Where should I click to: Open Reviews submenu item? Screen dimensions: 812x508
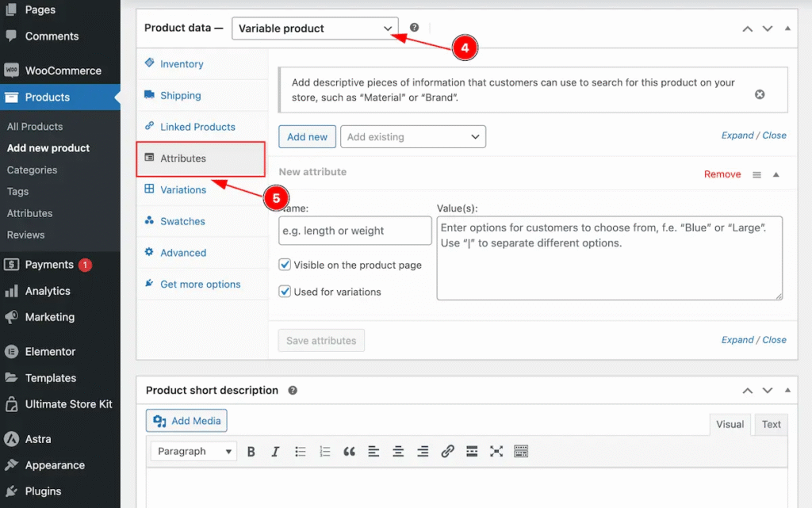pos(26,235)
